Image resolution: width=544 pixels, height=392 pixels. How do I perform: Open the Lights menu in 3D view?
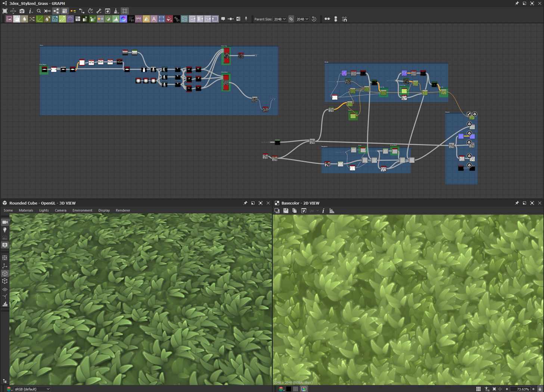[x=44, y=211]
